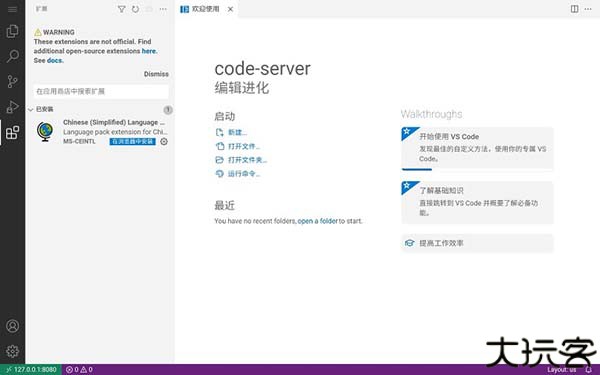600x375 pixels.
Task: Refresh the extensions list
Action: (x=135, y=9)
